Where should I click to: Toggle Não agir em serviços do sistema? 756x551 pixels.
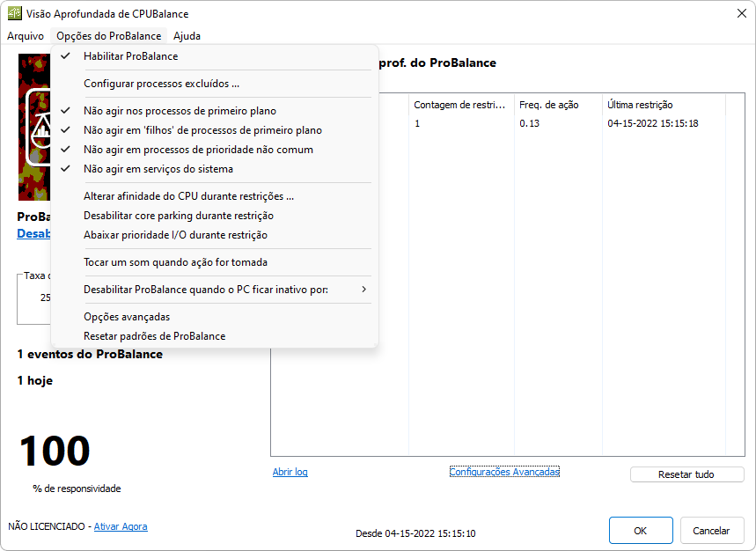(x=158, y=169)
